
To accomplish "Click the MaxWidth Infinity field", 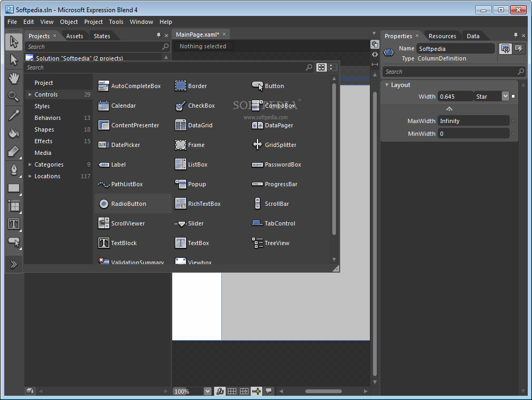I will [x=473, y=121].
